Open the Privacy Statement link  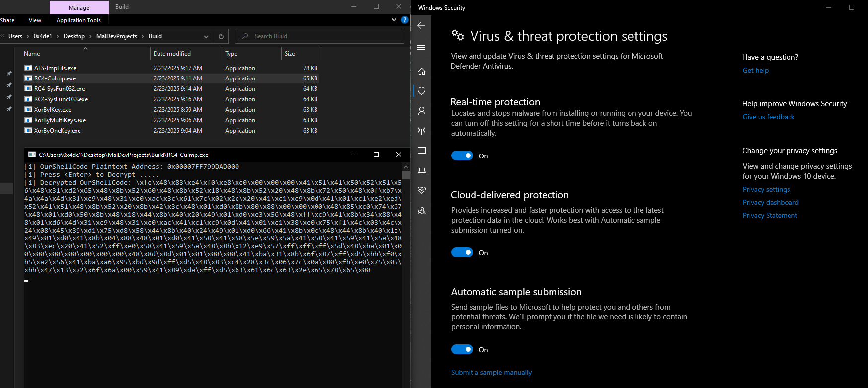[x=770, y=215]
